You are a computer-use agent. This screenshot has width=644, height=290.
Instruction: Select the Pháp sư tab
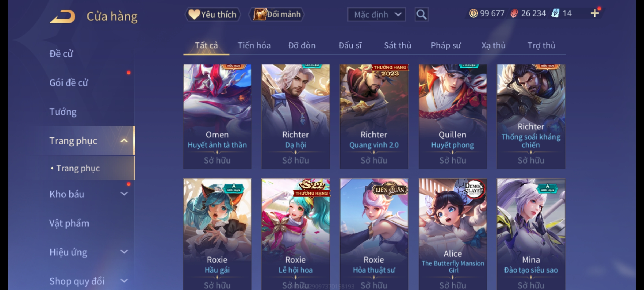click(x=446, y=45)
